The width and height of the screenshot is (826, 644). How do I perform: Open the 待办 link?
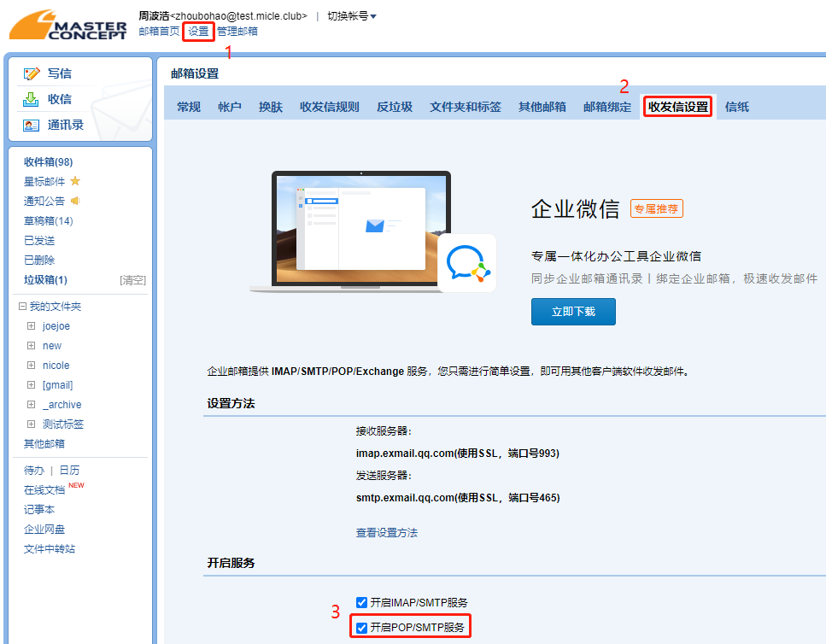pos(34,471)
